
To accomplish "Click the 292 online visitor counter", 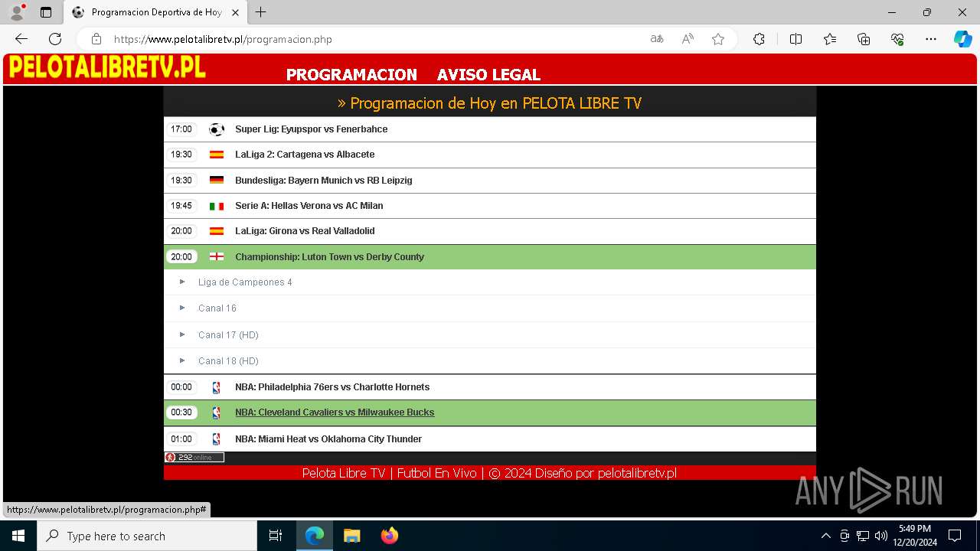I will tap(194, 458).
